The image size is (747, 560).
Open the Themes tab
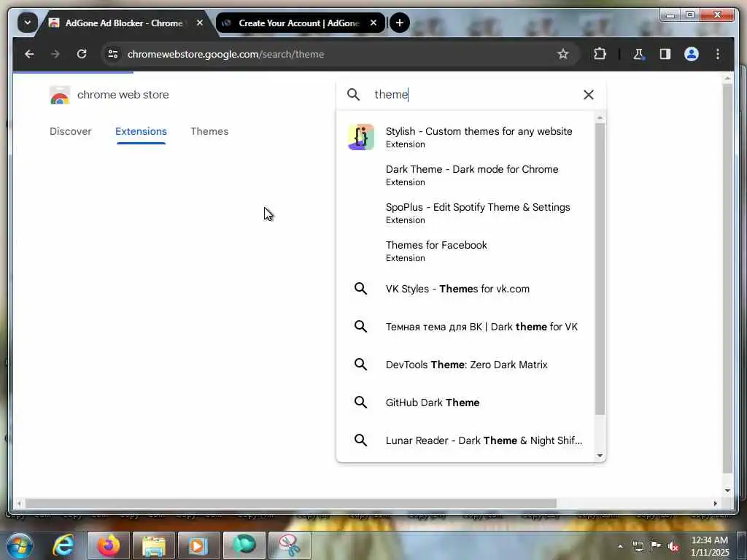(x=209, y=131)
